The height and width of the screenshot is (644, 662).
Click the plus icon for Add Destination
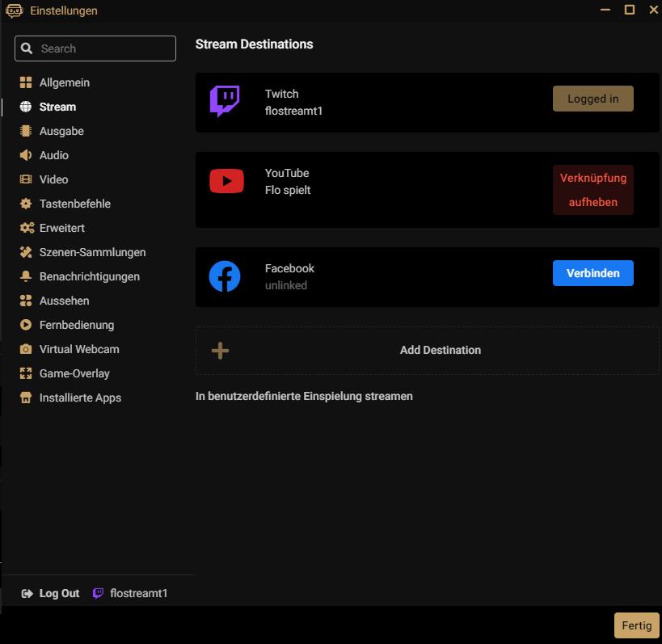click(220, 350)
